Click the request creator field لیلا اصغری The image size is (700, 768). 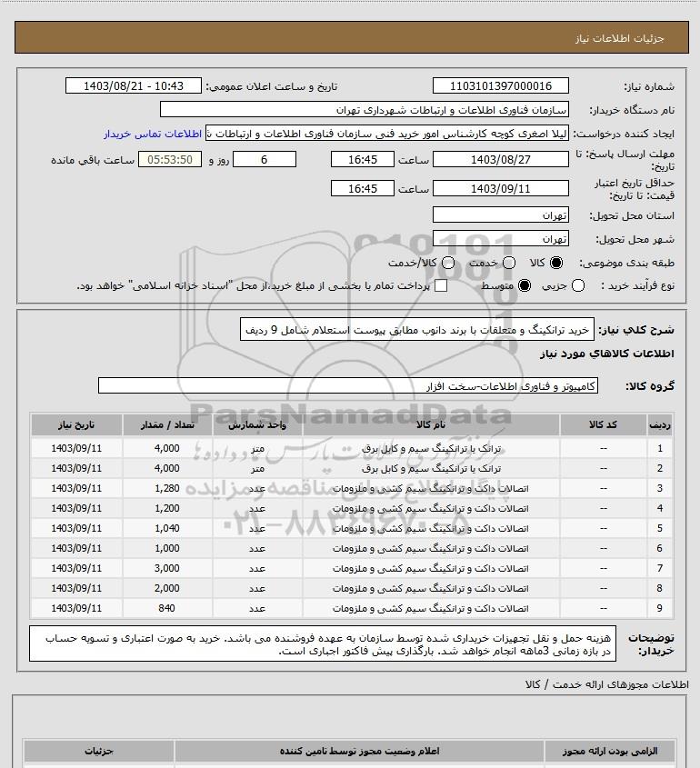click(387, 134)
